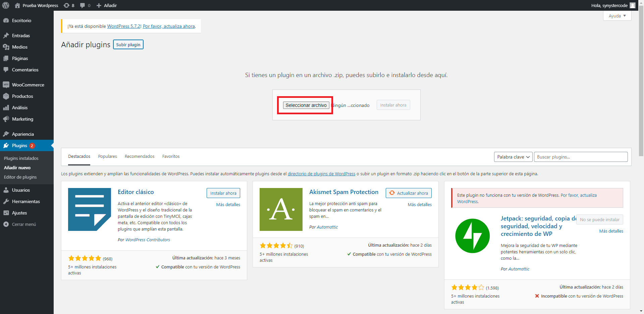
Task: Open the WordPress 5.7.2 link
Action: coord(124,26)
